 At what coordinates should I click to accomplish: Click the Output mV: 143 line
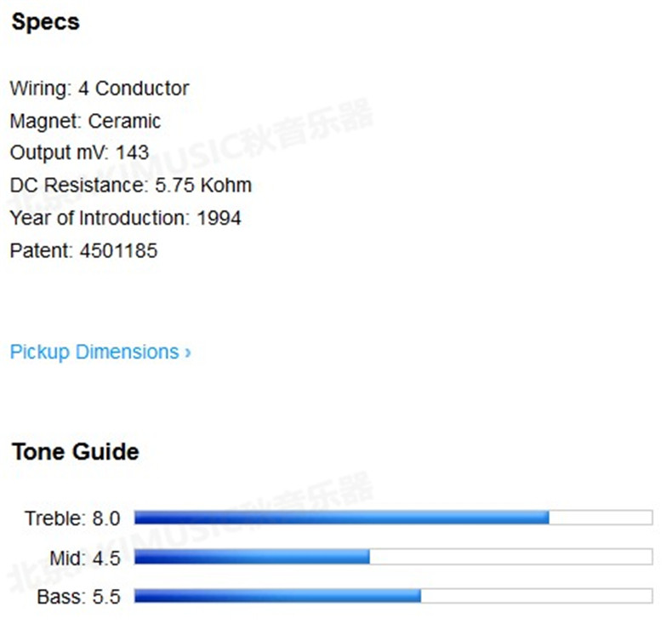coord(79,152)
